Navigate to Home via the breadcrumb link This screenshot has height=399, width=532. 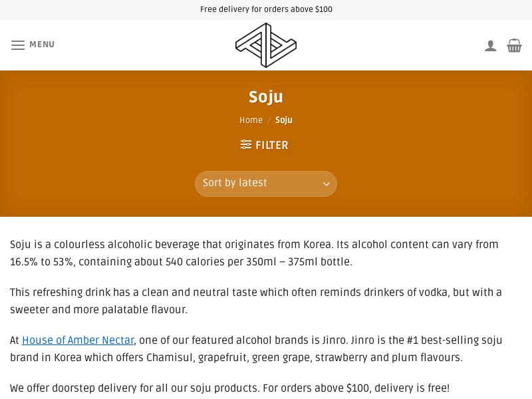pyautogui.click(x=251, y=120)
